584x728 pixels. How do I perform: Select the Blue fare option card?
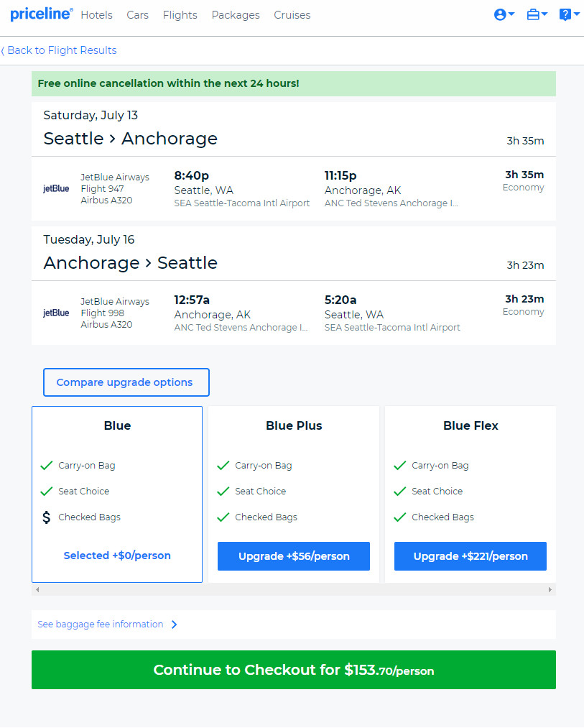point(117,494)
